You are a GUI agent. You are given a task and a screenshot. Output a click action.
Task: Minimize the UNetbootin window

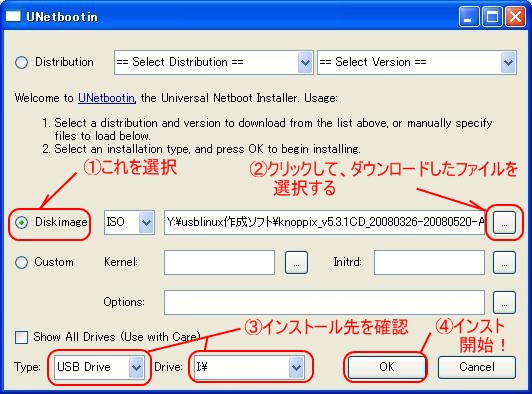[469, 16]
